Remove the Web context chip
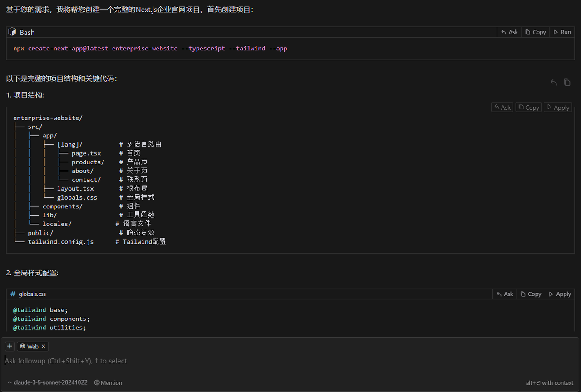The image size is (581, 392). click(44, 346)
